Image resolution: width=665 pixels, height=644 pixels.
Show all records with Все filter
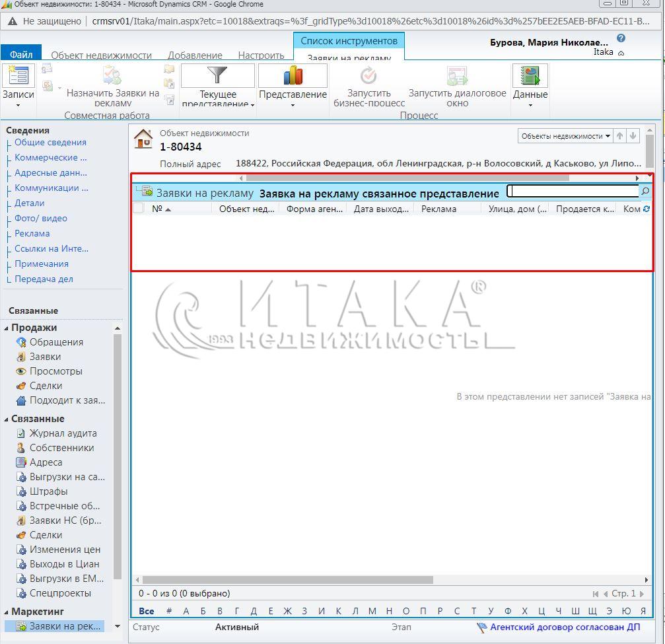click(147, 611)
